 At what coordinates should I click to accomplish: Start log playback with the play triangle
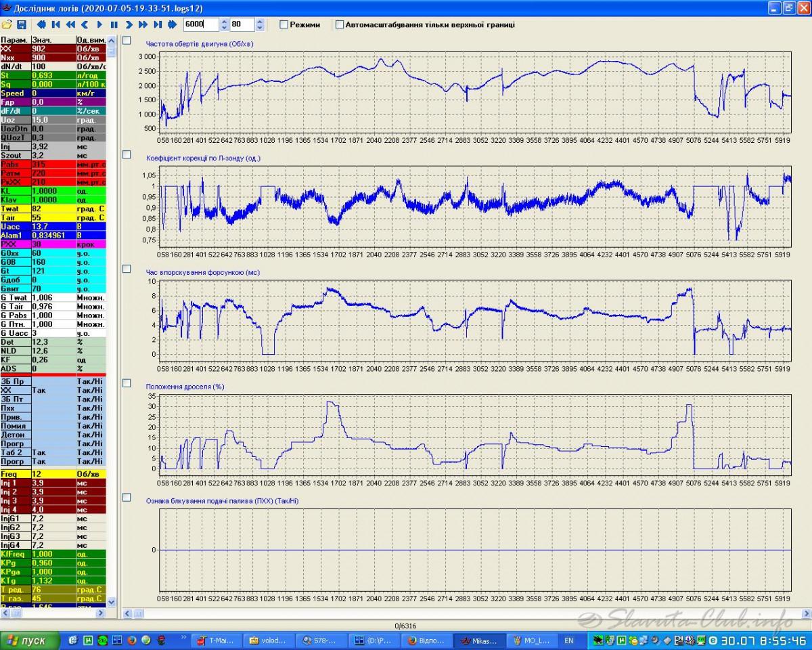(99, 24)
